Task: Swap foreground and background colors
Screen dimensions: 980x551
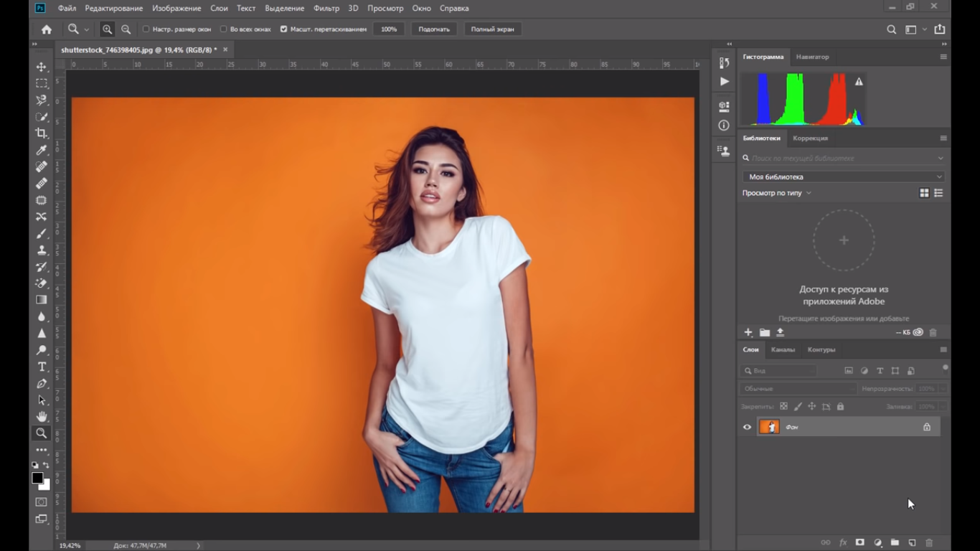Action: tap(47, 466)
